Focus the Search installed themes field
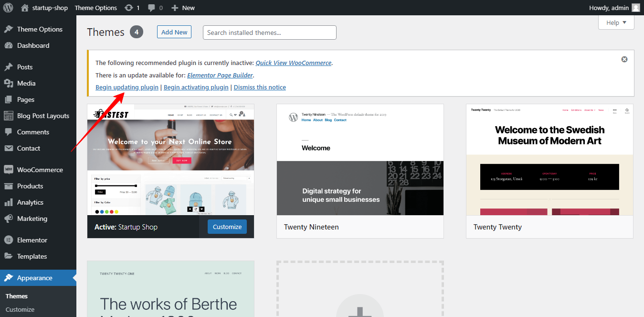Image resolution: width=644 pixels, height=317 pixels. coord(270,33)
